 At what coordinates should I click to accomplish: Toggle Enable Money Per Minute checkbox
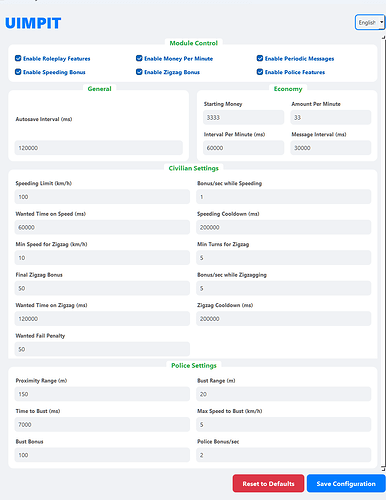[139, 58]
